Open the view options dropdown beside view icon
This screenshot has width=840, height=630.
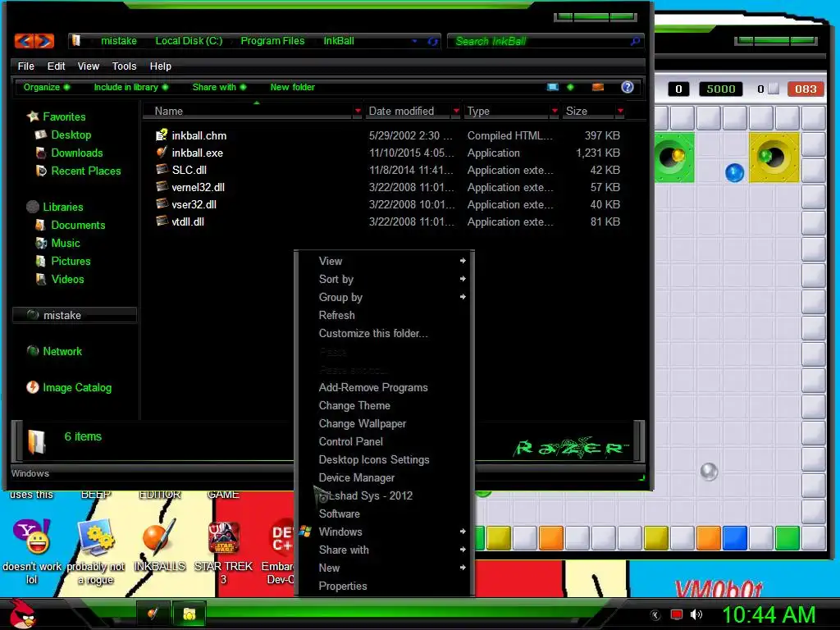click(x=570, y=87)
